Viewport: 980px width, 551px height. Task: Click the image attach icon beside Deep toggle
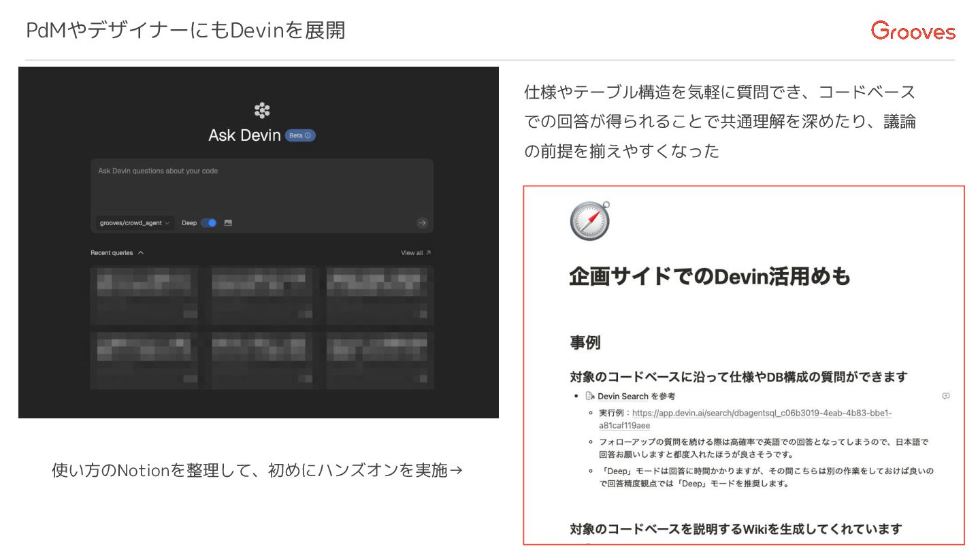click(228, 223)
